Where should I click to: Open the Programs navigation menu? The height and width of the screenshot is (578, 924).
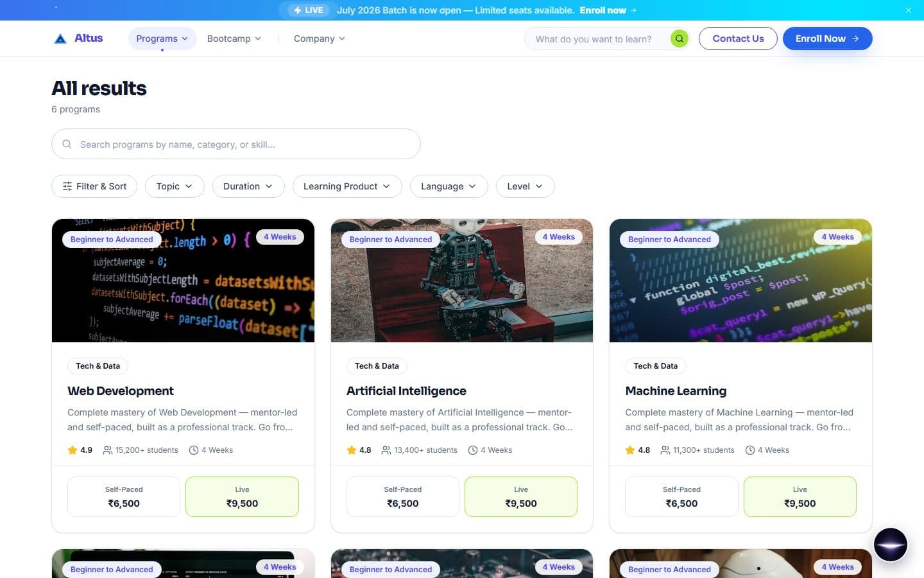point(162,39)
